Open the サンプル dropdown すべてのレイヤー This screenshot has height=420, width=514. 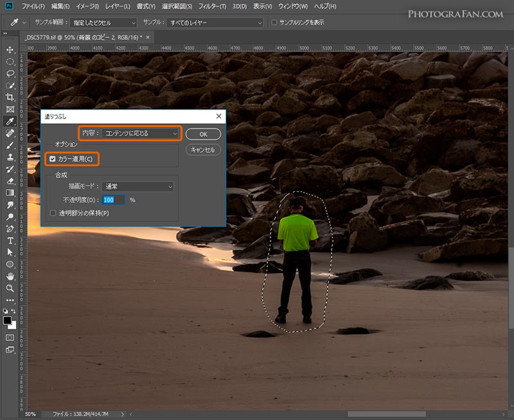pos(215,22)
